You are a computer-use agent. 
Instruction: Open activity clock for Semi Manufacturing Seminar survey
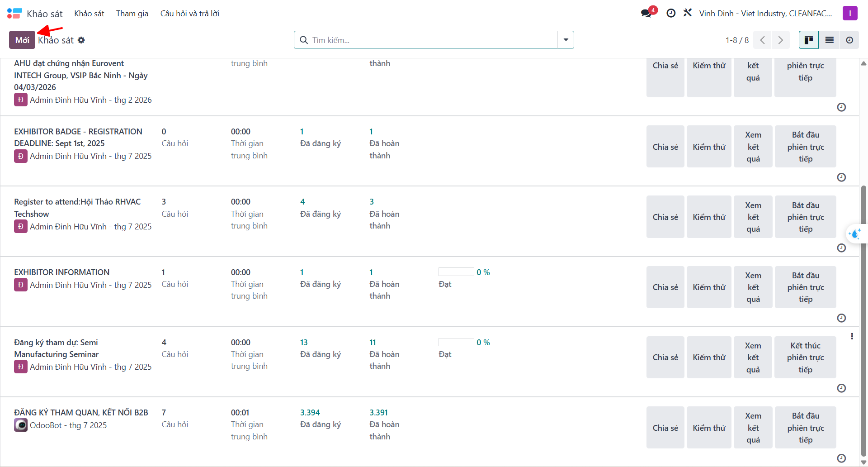point(841,388)
